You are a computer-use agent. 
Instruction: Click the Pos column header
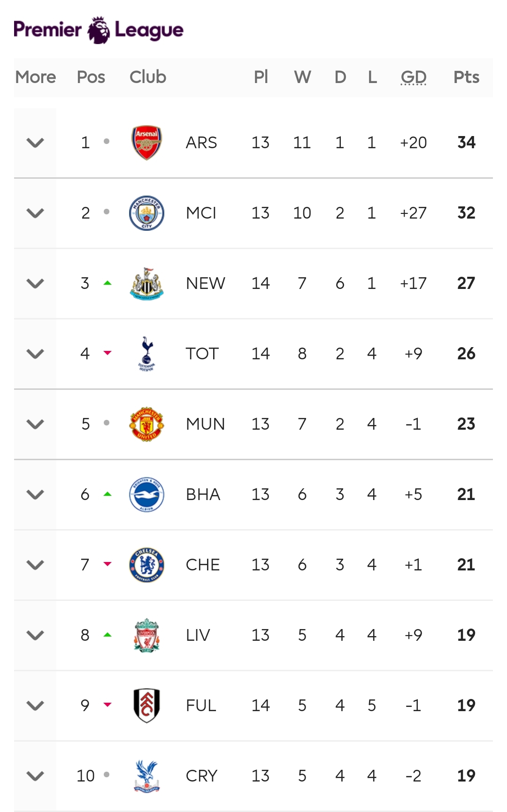(x=91, y=77)
